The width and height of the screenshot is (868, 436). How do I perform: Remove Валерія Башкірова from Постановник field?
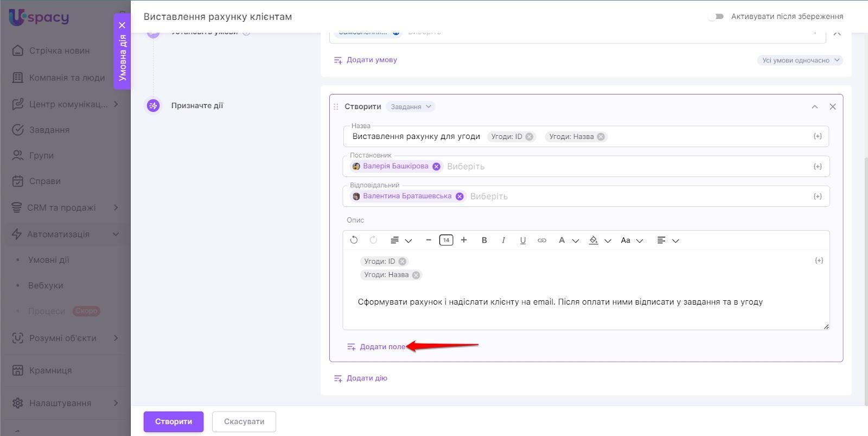pos(436,167)
